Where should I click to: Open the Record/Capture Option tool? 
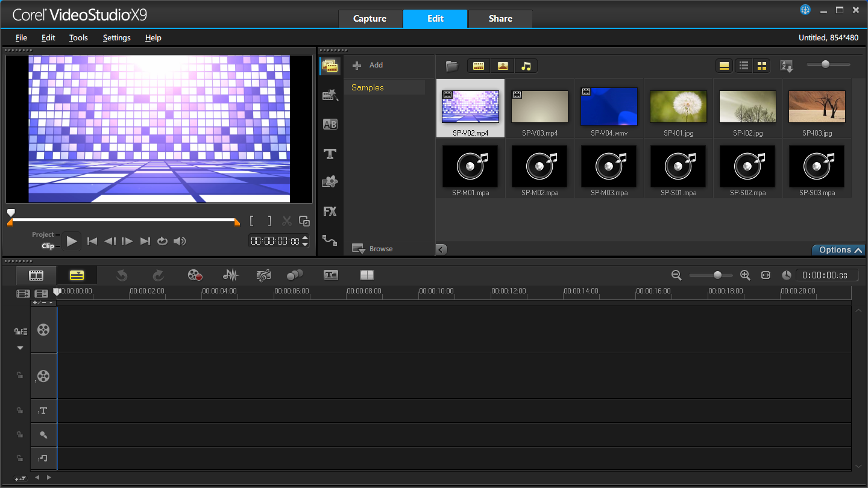pyautogui.click(x=194, y=275)
